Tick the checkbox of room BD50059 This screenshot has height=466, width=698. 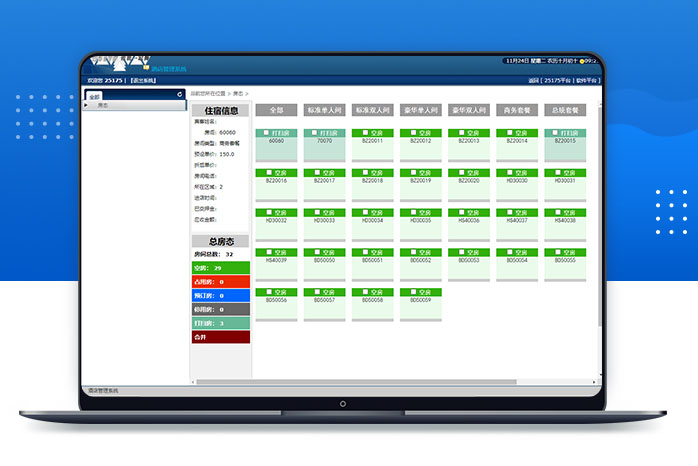point(413,292)
